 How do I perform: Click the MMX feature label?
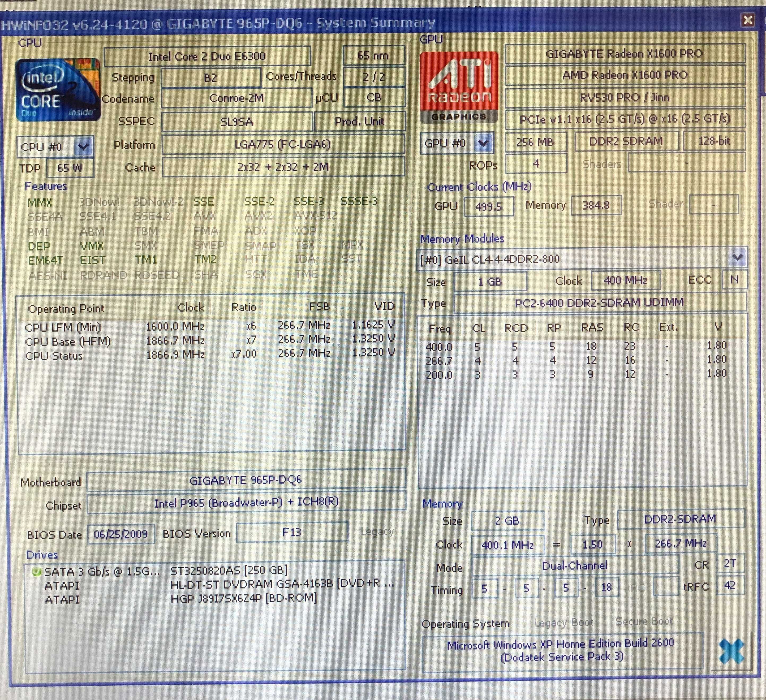click(40, 202)
